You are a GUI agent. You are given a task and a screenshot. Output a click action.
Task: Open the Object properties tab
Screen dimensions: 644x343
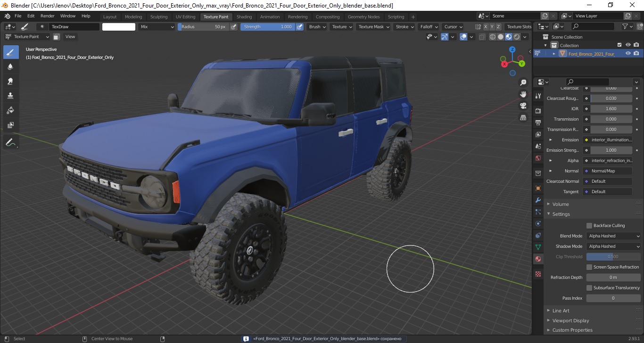tap(538, 188)
